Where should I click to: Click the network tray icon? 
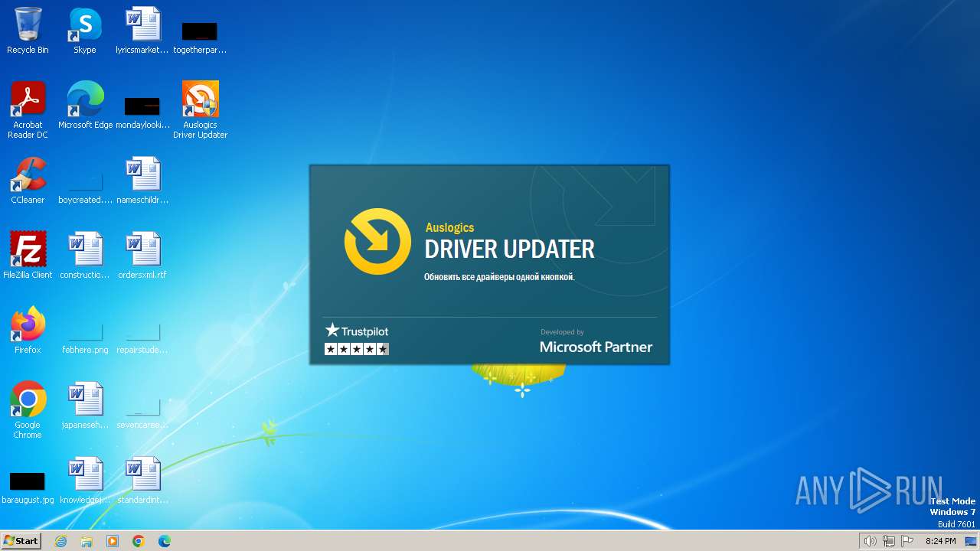[x=889, y=541]
